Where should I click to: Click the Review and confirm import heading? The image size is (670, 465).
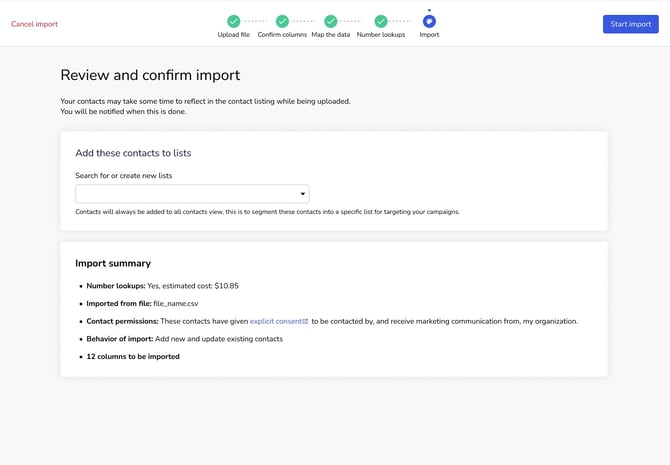(150, 75)
